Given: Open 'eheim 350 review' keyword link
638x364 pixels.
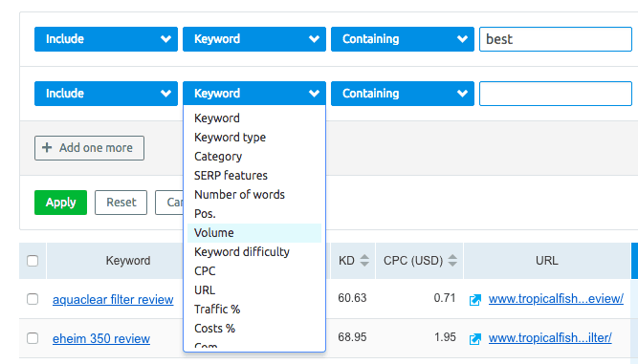Looking at the screenshot, I should (101, 339).
